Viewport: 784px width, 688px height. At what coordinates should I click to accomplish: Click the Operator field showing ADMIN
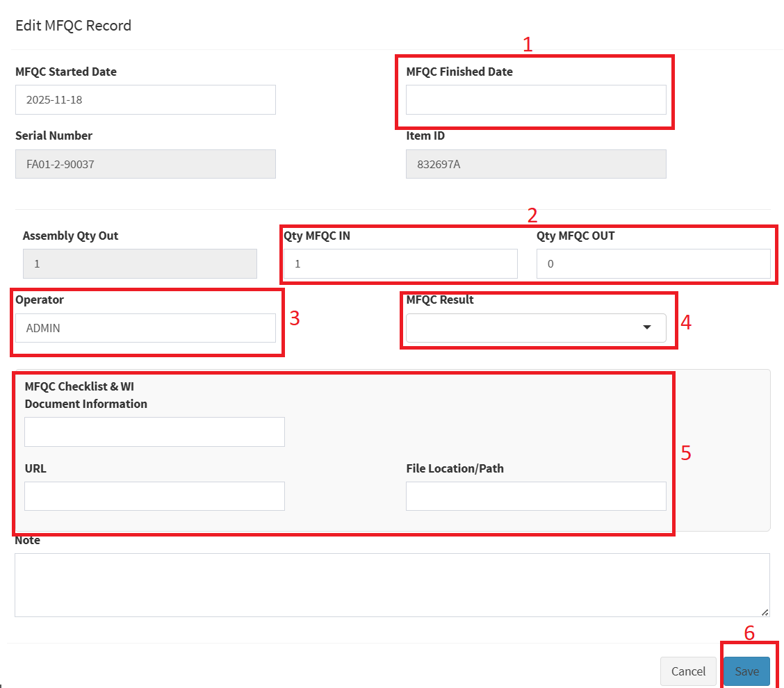coord(145,328)
